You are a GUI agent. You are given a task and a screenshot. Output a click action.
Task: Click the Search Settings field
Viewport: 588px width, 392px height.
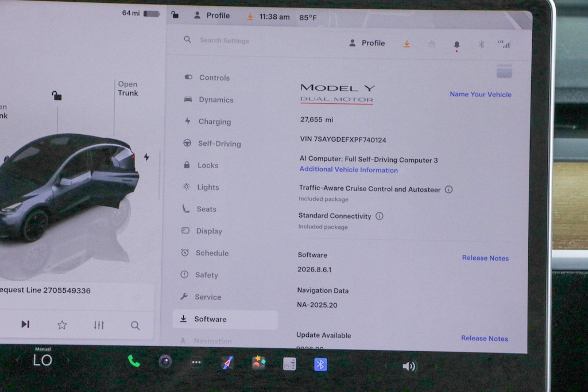[225, 40]
